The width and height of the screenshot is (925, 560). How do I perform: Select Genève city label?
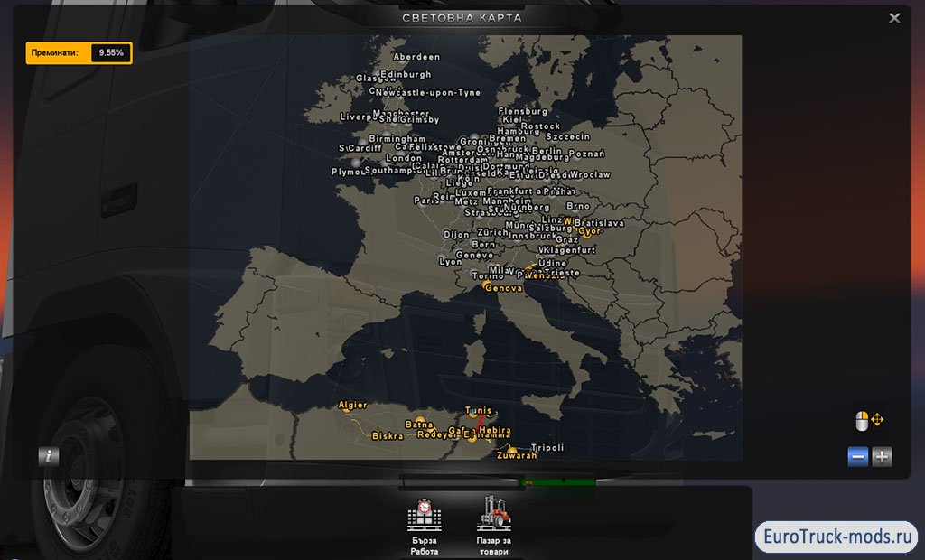tap(474, 255)
